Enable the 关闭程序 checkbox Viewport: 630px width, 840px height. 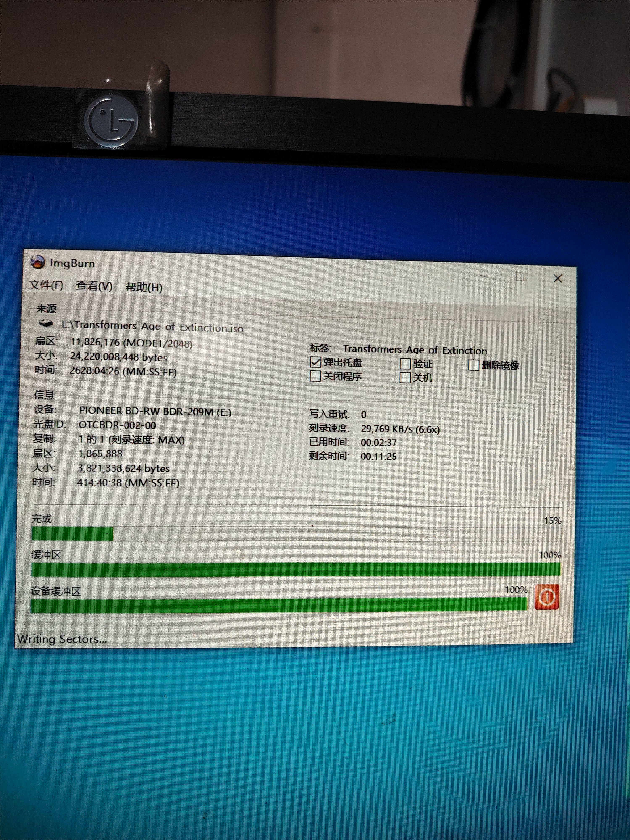(315, 376)
